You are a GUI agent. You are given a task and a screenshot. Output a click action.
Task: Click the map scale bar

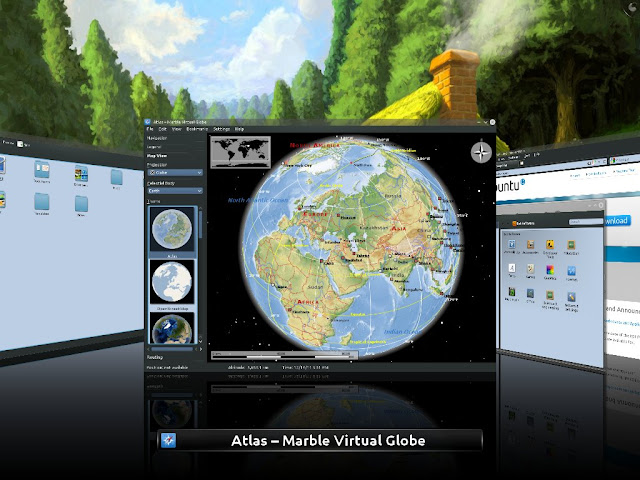coord(284,355)
